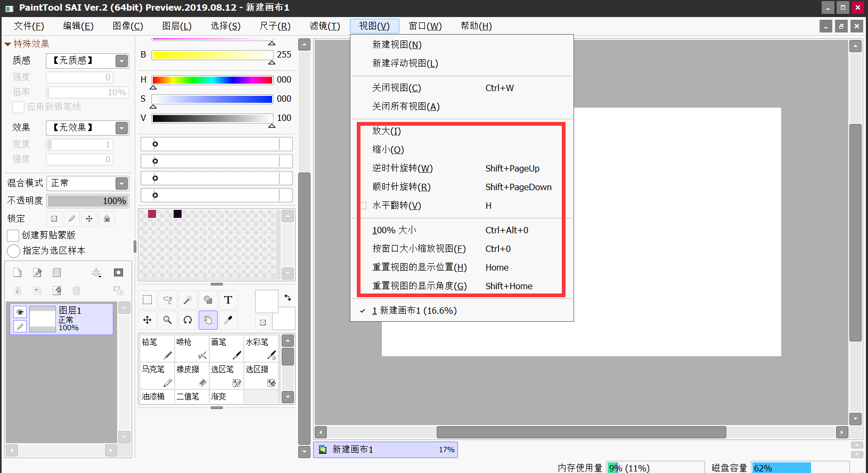Toggle 创建剪贴蒙版 checkbox
The width and height of the screenshot is (868, 473).
click(x=13, y=235)
